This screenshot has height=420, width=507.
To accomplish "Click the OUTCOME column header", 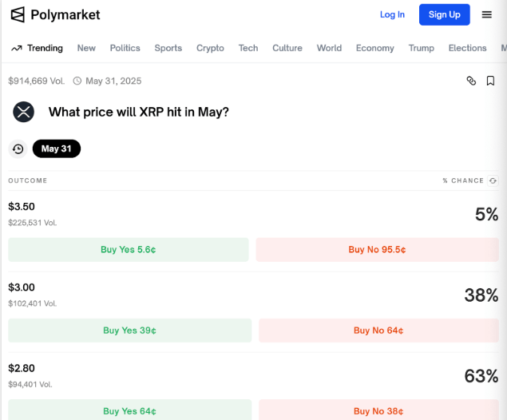I will 28,180.
